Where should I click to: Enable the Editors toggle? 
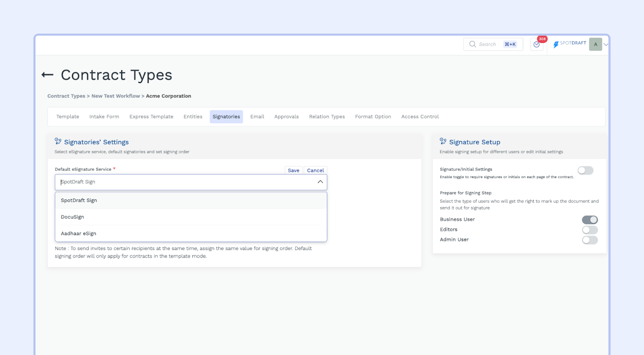pos(590,230)
